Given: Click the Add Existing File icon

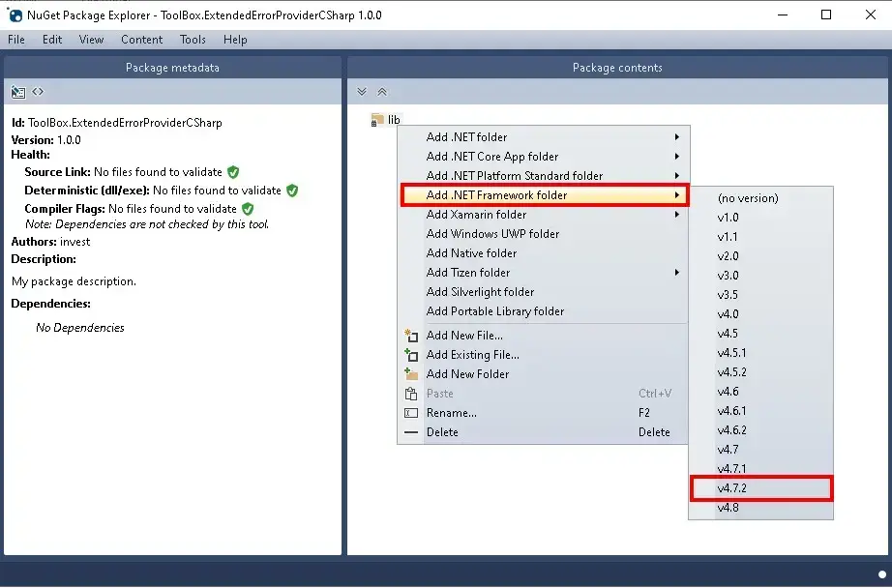Looking at the screenshot, I should (x=411, y=355).
